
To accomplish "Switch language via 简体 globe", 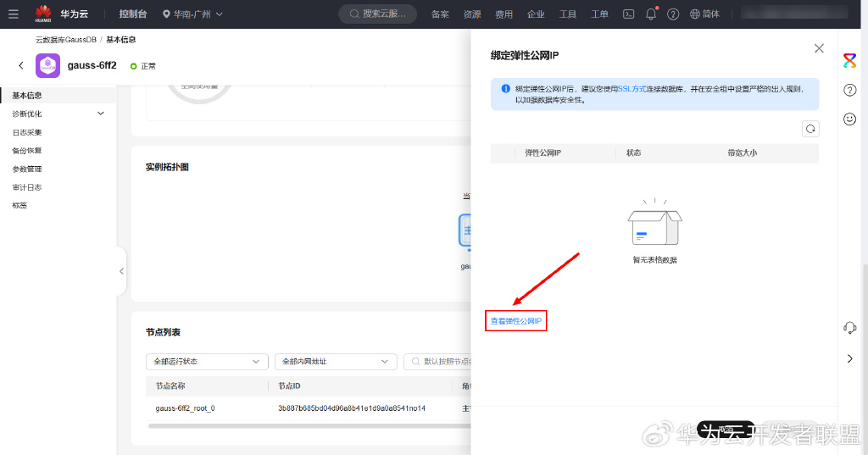I will coord(704,14).
